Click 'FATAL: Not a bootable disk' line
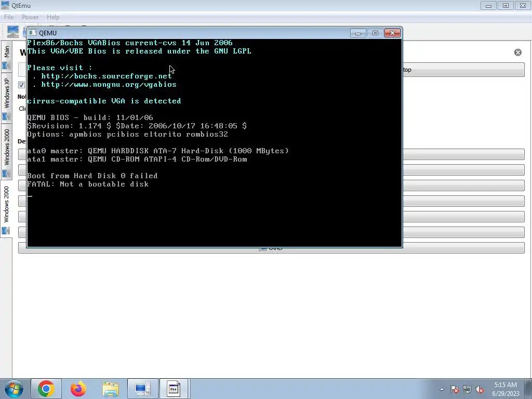This screenshot has width=532, height=399. point(88,184)
